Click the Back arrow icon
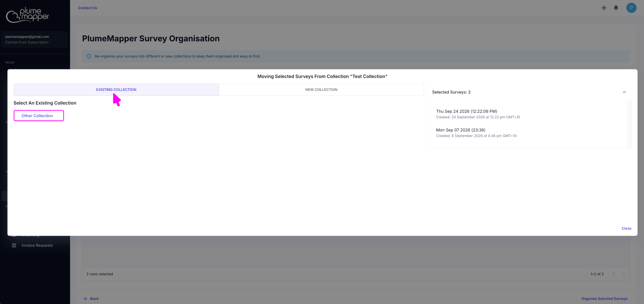The width and height of the screenshot is (644, 304). [x=86, y=299]
